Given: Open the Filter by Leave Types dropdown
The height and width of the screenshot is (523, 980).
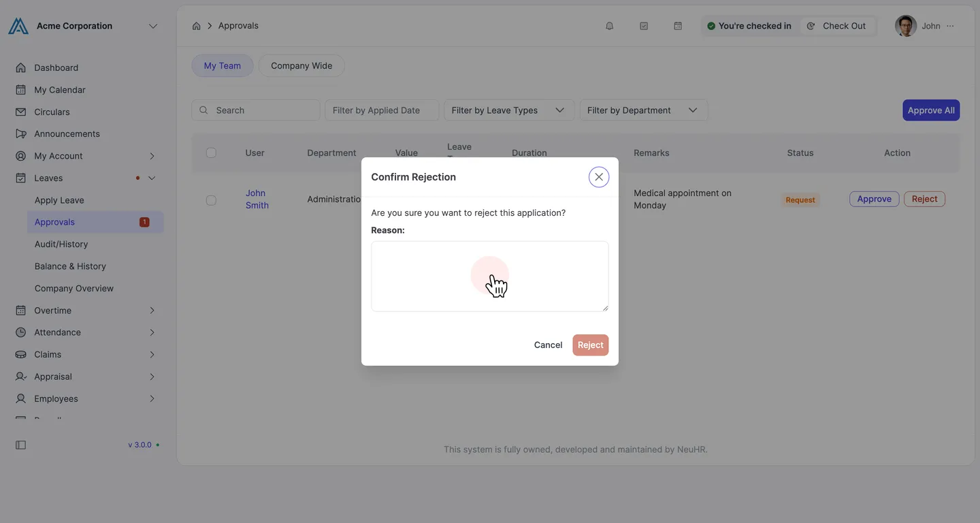Looking at the screenshot, I should [508, 110].
